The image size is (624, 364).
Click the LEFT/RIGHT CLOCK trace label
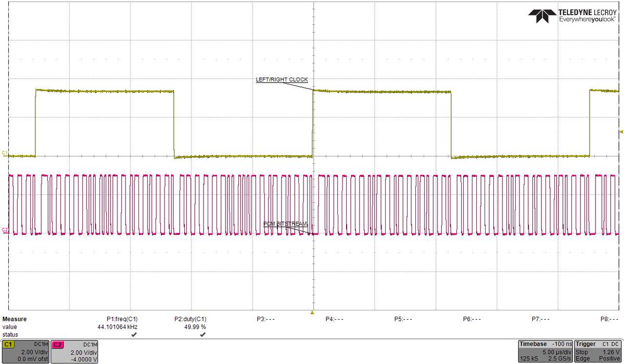282,80
